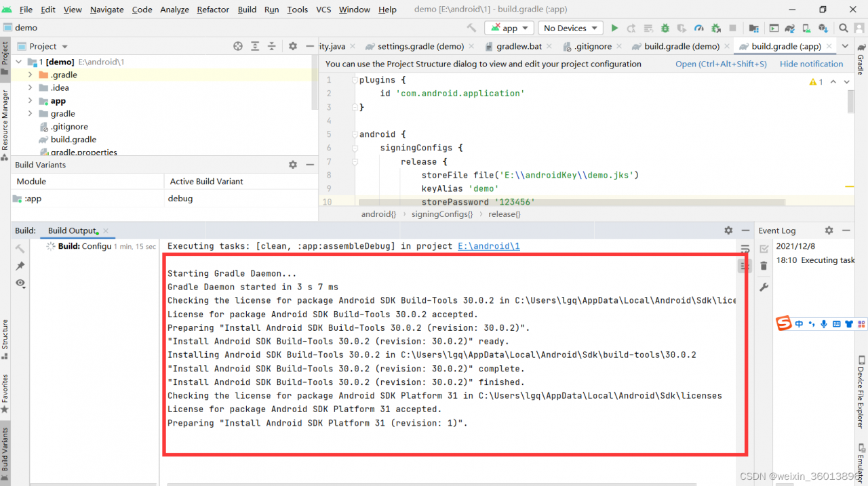Toggle the Gradle side tab on right
Image resolution: width=868 pixels, height=486 pixels.
pyautogui.click(x=861, y=60)
